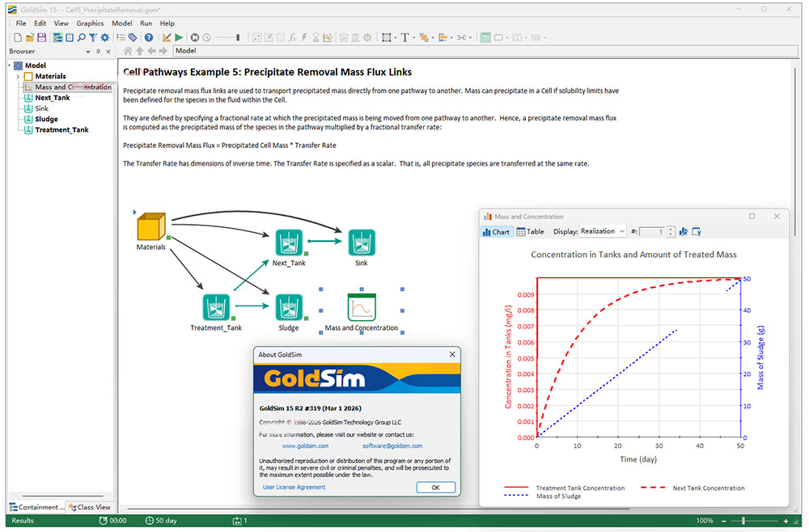Select the Treatment_Tank cell on canvas
This screenshot has width=809, height=532.
pyautogui.click(x=216, y=307)
